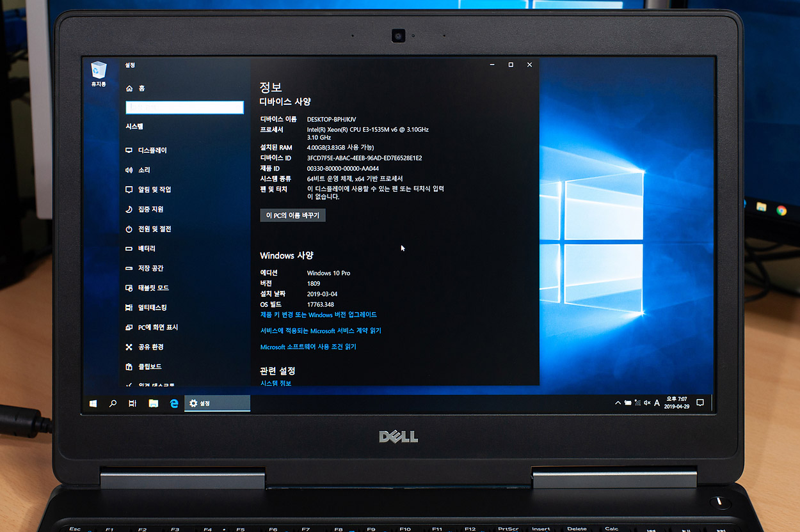Launch File Explorer from the taskbar
Image resolution: width=800 pixels, height=532 pixels.
[153, 403]
